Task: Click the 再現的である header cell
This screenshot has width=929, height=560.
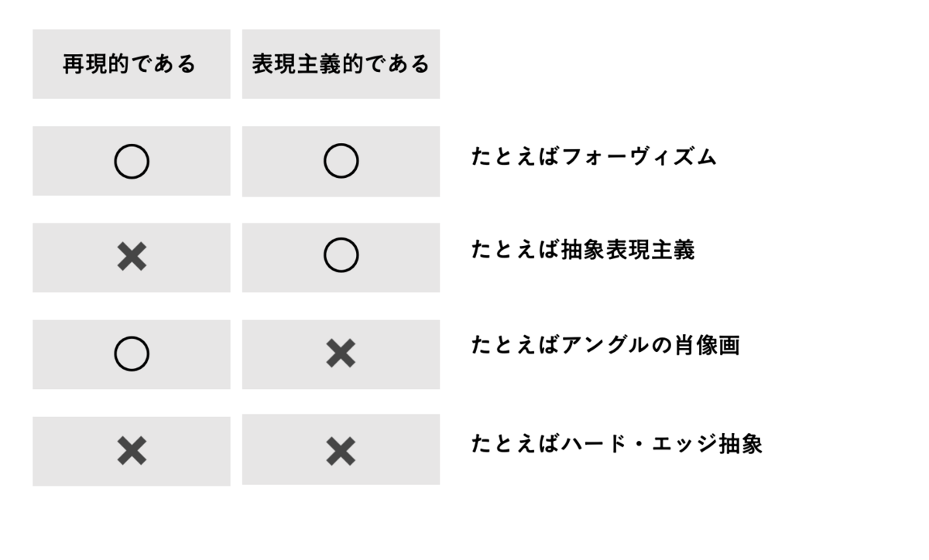Action: click(x=132, y=64)
